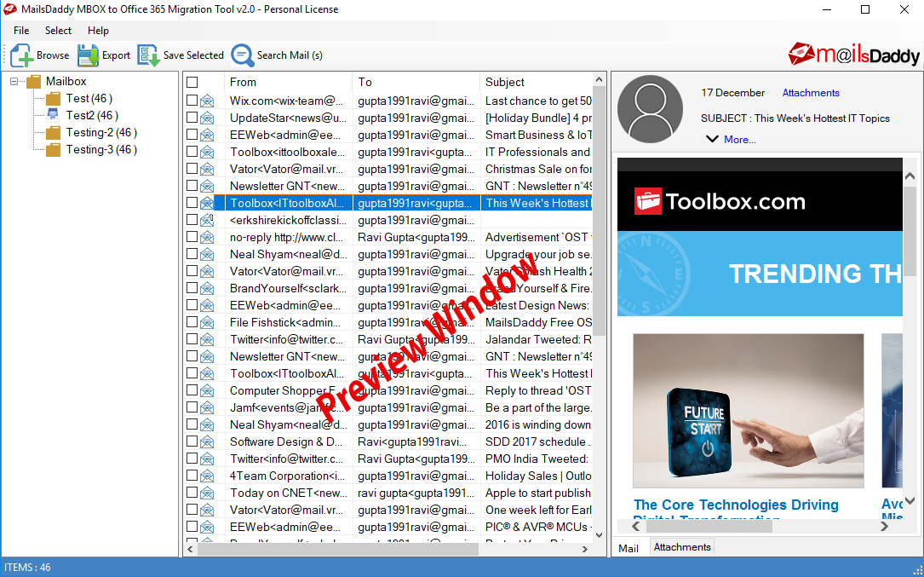Check the Computer Shopper mail checkbox

click(192, 390)
